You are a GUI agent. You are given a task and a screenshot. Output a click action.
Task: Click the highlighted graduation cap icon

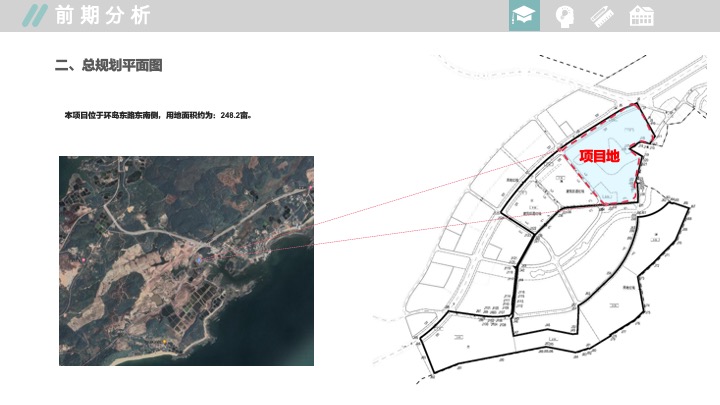(x=524, y=16)
